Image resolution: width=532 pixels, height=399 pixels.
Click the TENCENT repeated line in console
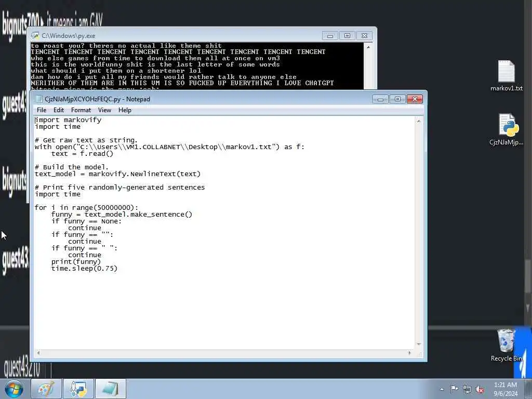(178, 52)
